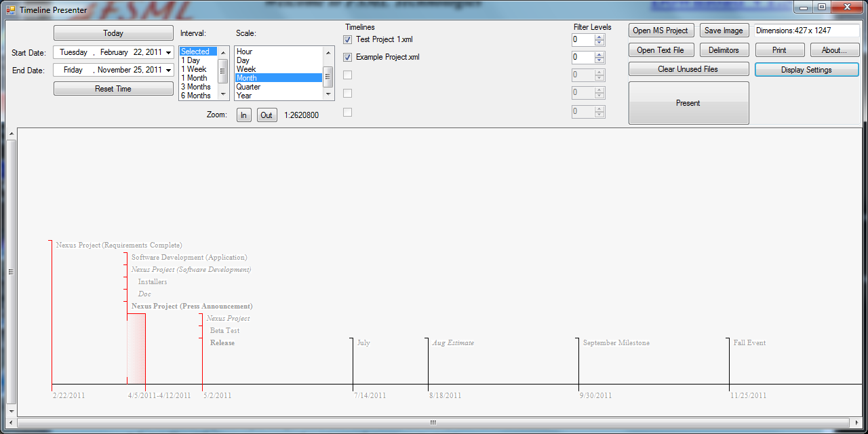Click the Open MS Project button
Viewport: 868px width, 434px height.
click(660, 31)
